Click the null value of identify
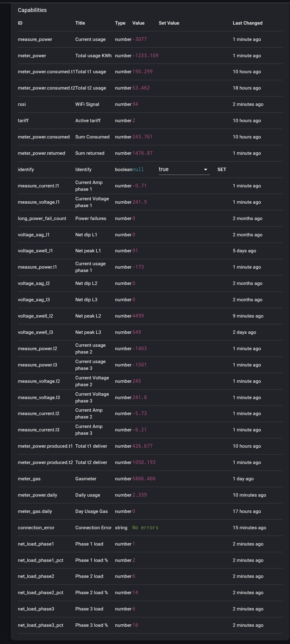290x644 pixels. (138, 170)
